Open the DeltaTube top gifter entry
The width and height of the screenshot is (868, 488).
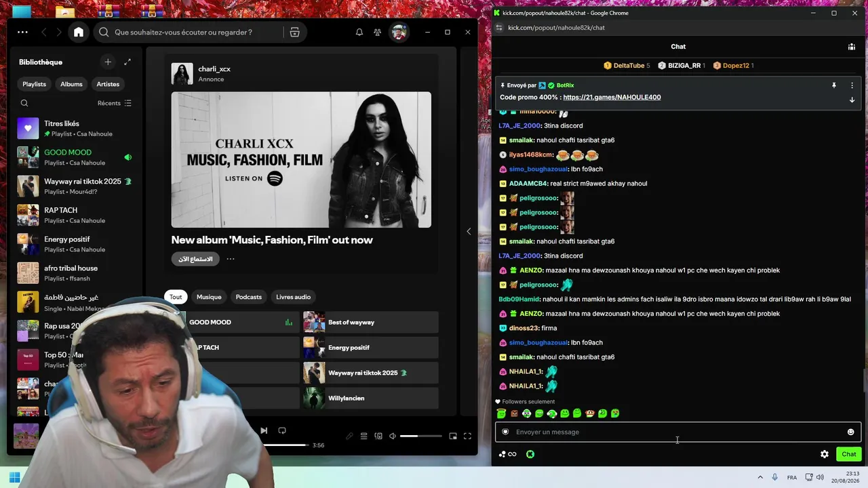coord(627,66)
